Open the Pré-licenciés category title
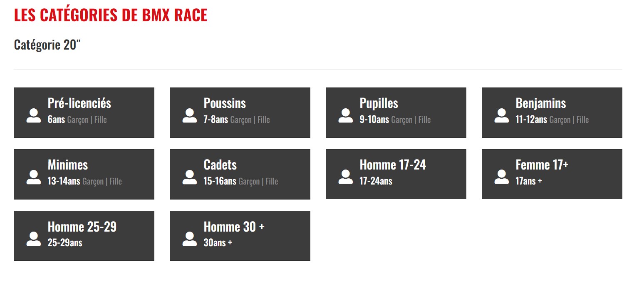Screen dimensions: 644x282 pyautogui.click(x=79, y=103)
